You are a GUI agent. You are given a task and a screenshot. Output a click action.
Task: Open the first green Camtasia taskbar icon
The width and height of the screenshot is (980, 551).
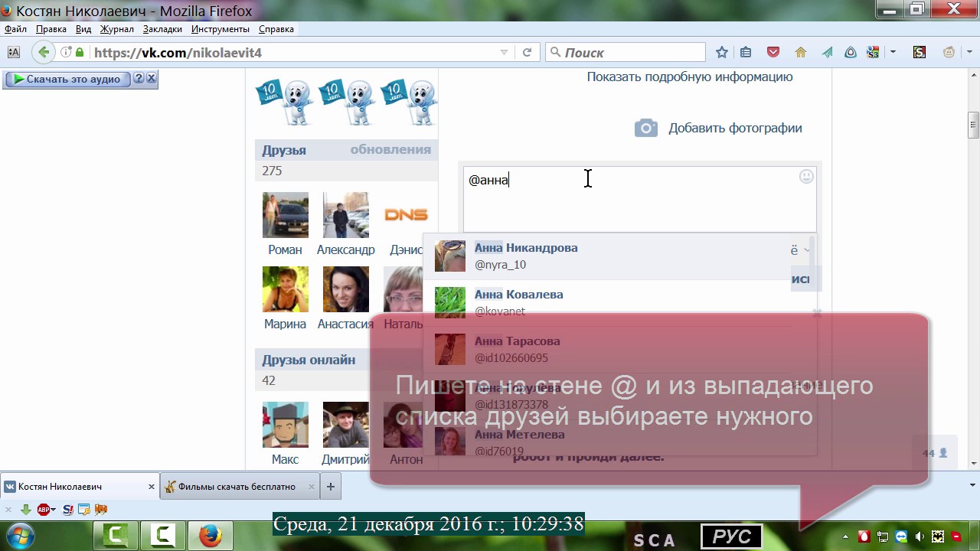click(x=116, y=535)
